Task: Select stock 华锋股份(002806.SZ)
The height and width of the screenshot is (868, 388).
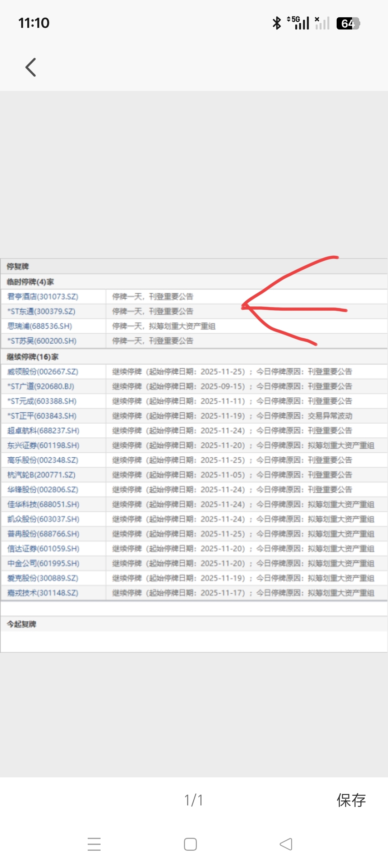Action: point(43,490)
